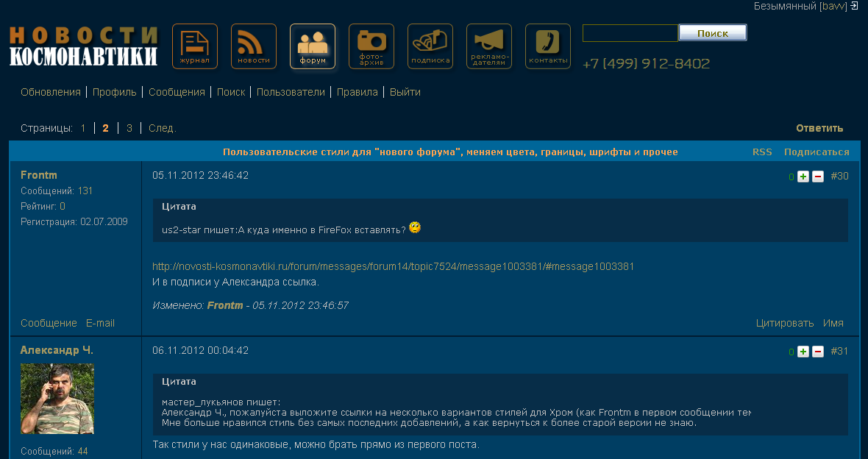Focus the search input field
This screenshot has width=868, height=459.
point(630,33)
